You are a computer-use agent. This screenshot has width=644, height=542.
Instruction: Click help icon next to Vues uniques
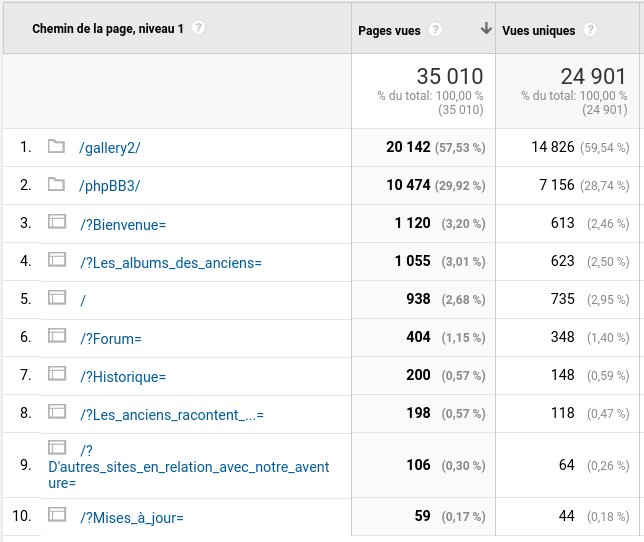[590, 30]
